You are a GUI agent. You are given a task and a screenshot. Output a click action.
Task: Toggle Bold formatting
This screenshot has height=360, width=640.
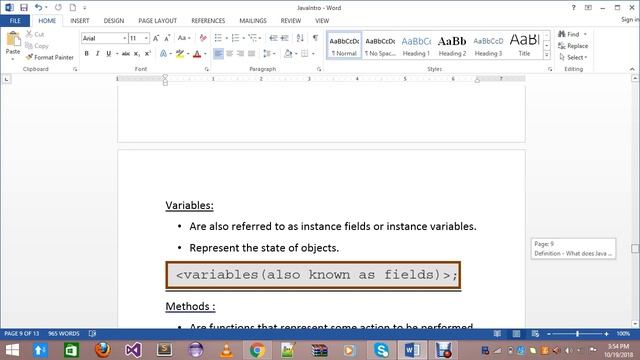(87, 53)
